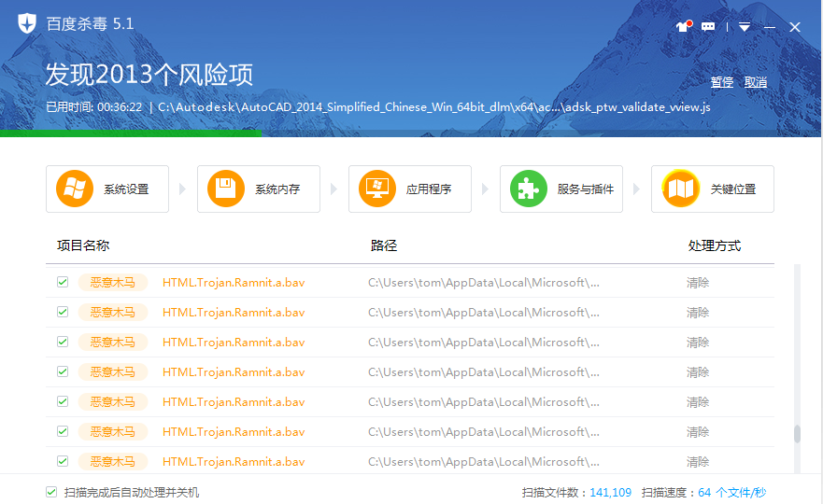Click the file path in fifth row
The width and height of the screenshot is (823, 504).
pos(483,401)
